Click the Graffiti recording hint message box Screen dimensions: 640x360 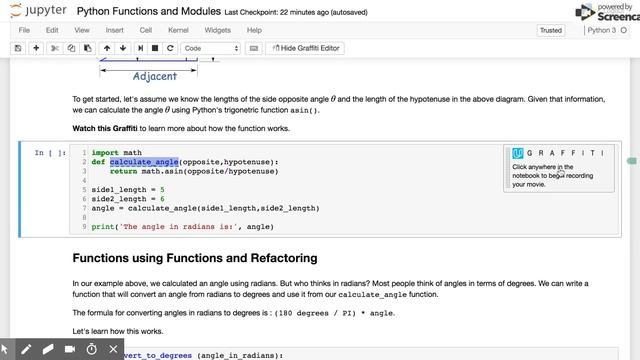[x=559, y=169]
